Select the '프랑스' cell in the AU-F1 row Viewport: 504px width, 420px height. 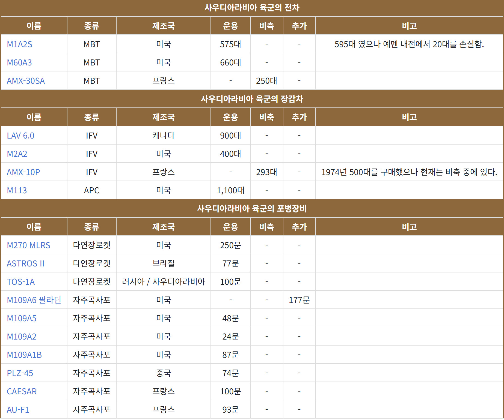tap(163, 410)
